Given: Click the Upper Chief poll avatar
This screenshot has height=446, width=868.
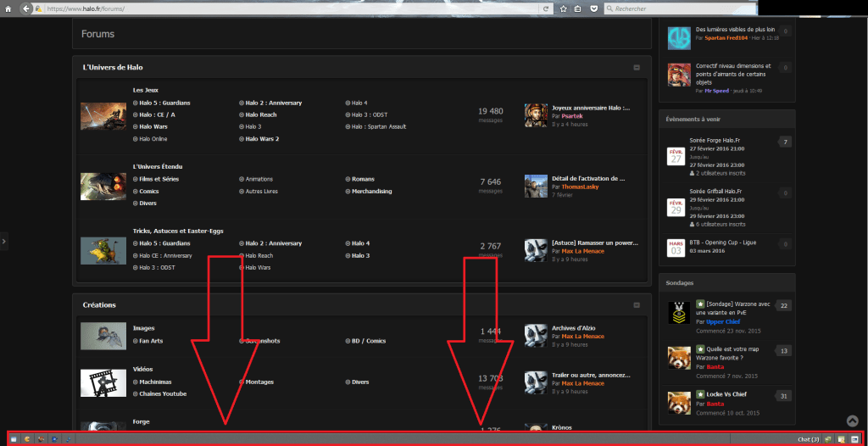Looking at the screenshot, I should (x=678, y=314).
